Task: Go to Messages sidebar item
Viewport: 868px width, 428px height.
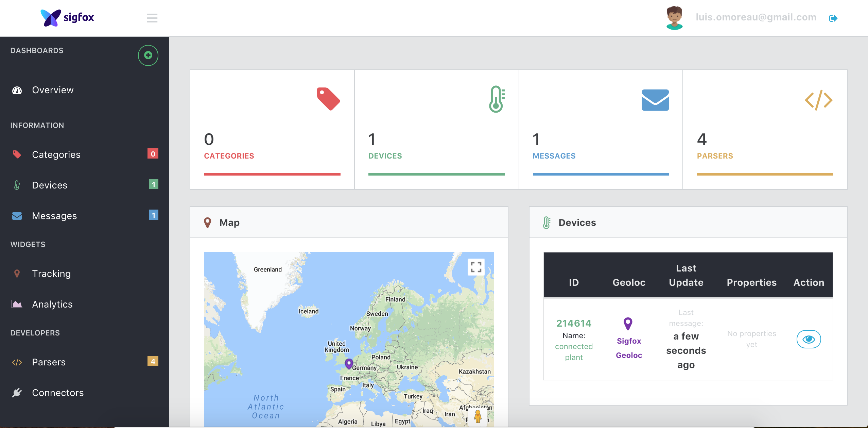Action: click(x=54, y=216)
